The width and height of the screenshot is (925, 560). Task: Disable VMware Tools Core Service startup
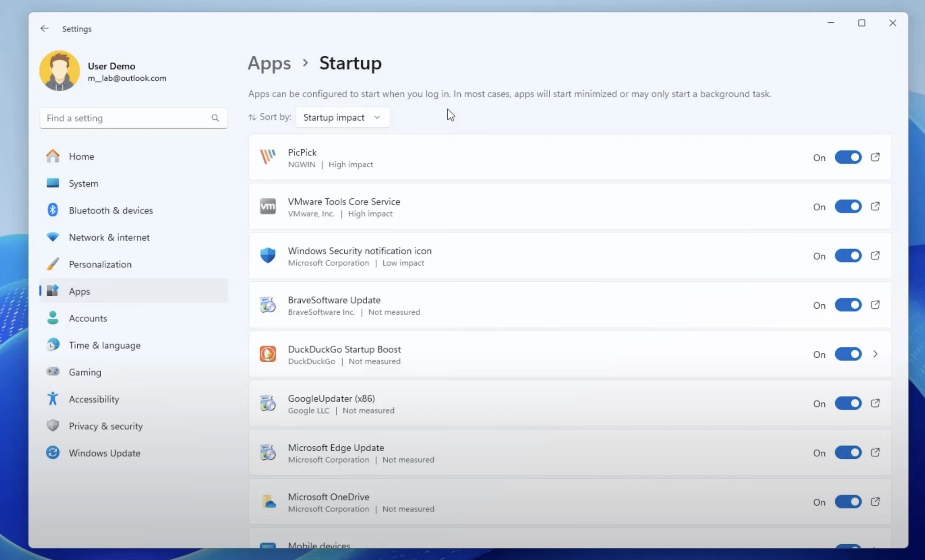pyautogui.click(x=848, y=207)
